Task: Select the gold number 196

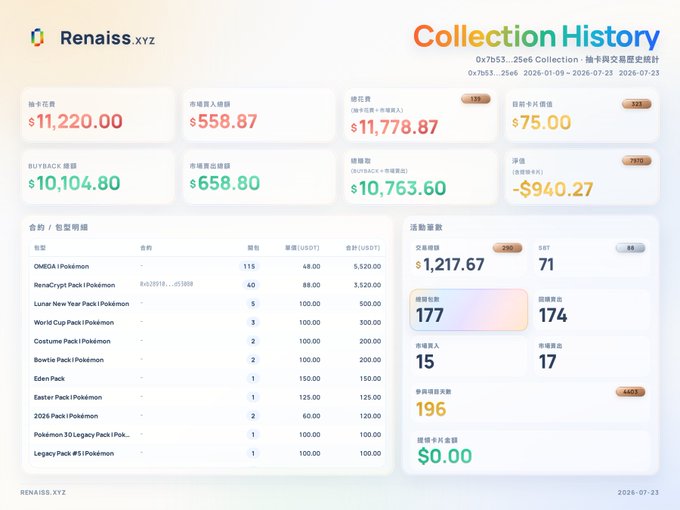Action: pyautogui.click(x=431, y=409)
